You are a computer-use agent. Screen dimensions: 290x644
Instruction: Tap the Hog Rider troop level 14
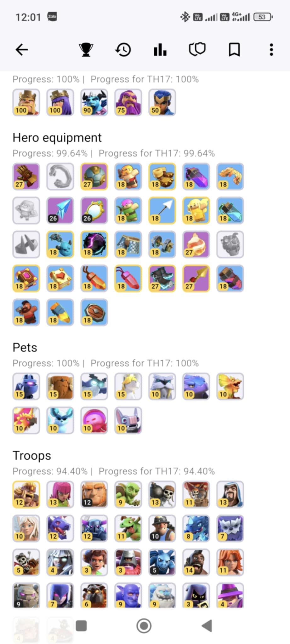[x=196, y=562]
